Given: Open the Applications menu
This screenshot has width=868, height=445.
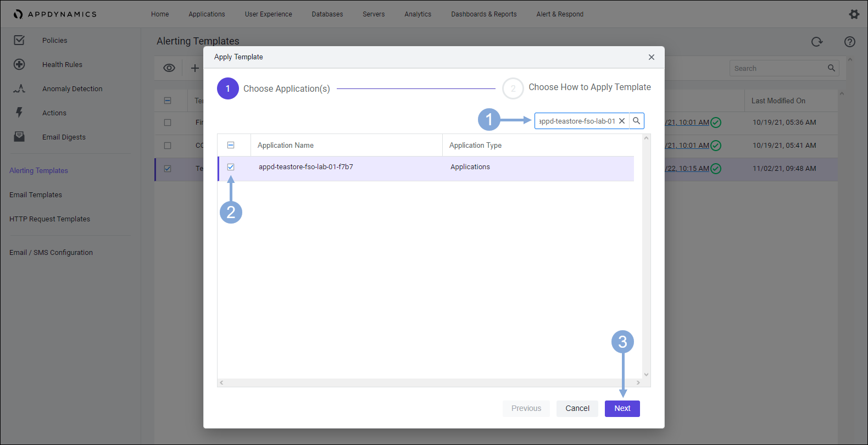Looking at the screenshot, I should coord(207,14).
